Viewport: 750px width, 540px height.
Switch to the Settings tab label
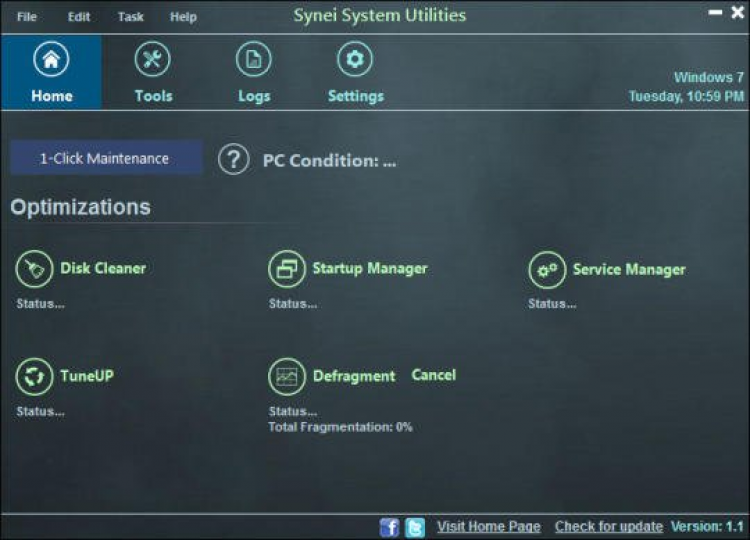356,96
